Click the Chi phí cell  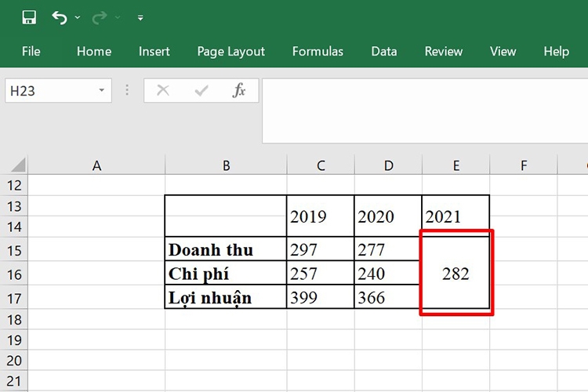pos(226,273)
